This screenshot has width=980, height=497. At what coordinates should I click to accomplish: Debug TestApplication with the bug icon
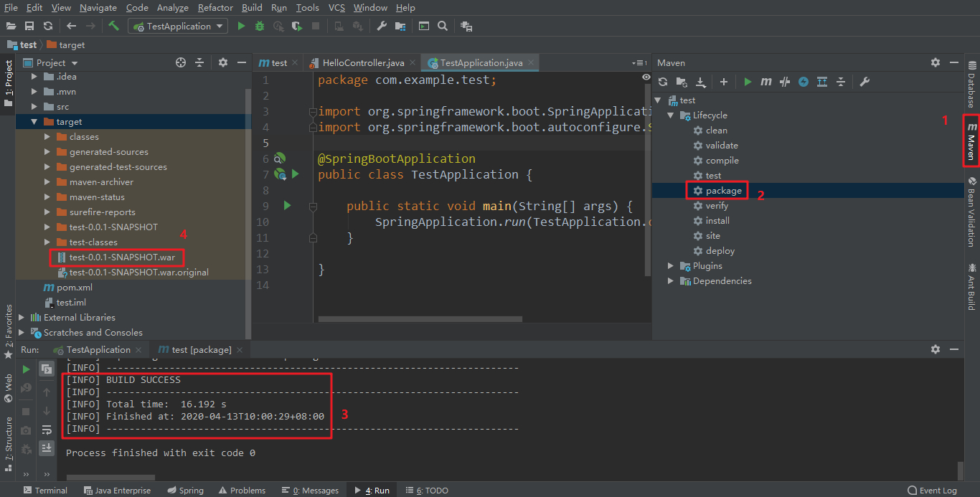coord(260,26)
